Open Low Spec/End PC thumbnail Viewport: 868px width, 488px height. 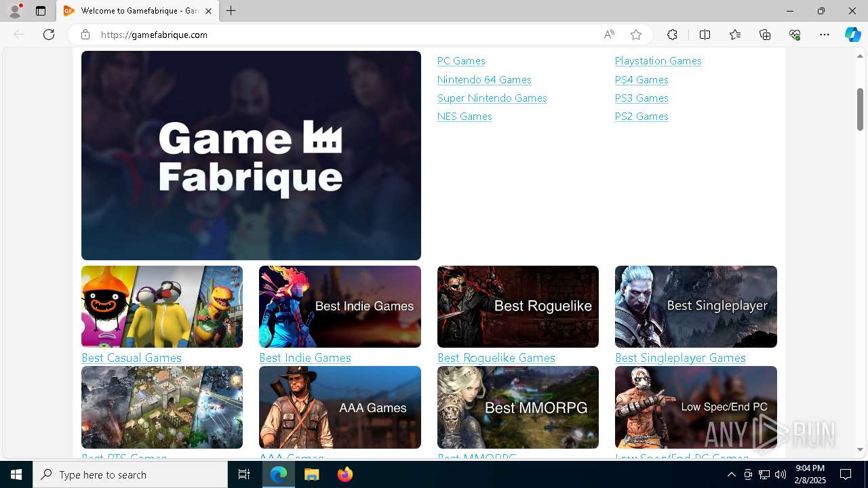(696, 407)
